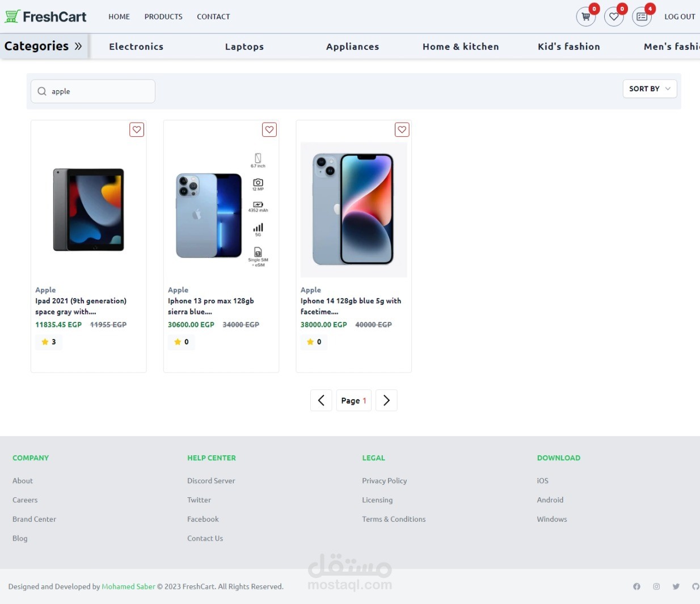Screen dimensions: 700x604
Task: Select the Appliances category
Action: pos(352,47)
